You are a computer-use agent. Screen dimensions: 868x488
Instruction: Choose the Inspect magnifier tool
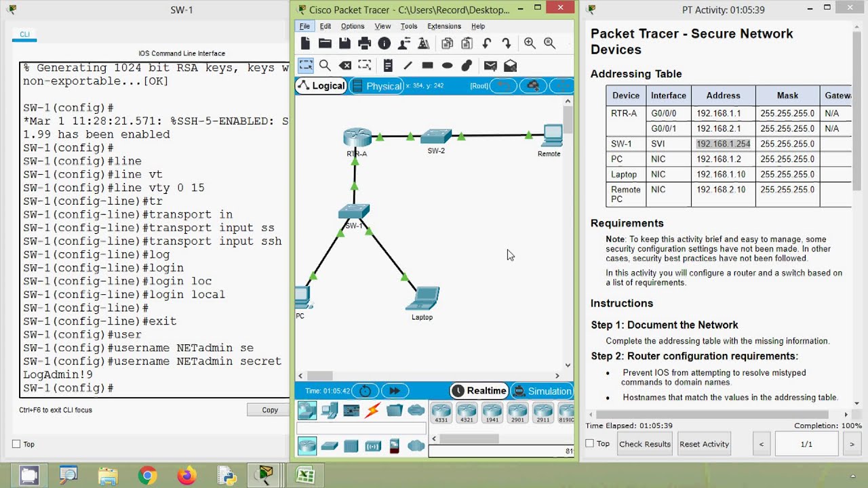pyautogui.click(x=325, y=66)
